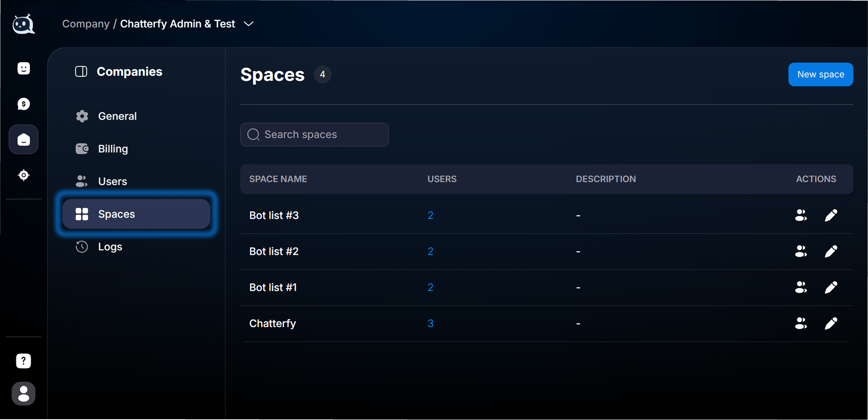Open the help question mark icon
Viewport: 868px width, 420px height.
[23, 361]
